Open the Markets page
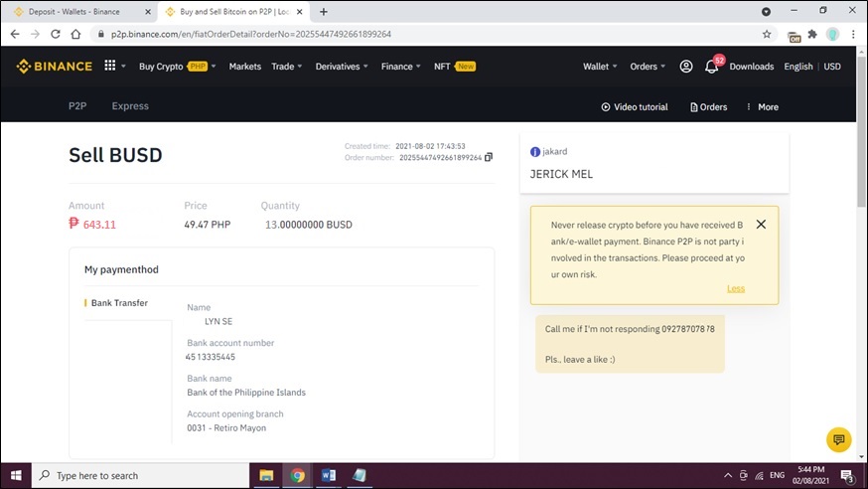This screenshot has height=489, width=868. tap(244, 67)
